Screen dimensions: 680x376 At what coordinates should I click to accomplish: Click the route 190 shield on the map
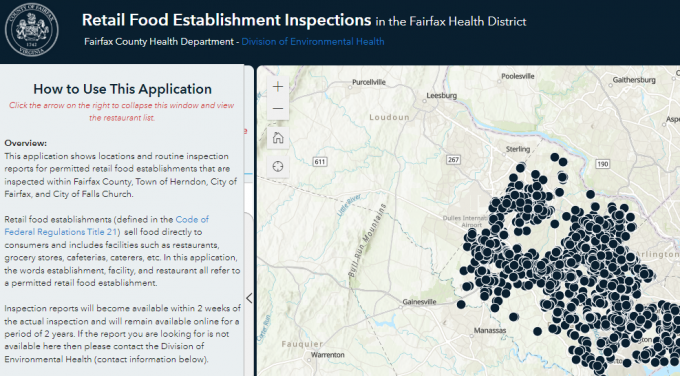(602, 164)
